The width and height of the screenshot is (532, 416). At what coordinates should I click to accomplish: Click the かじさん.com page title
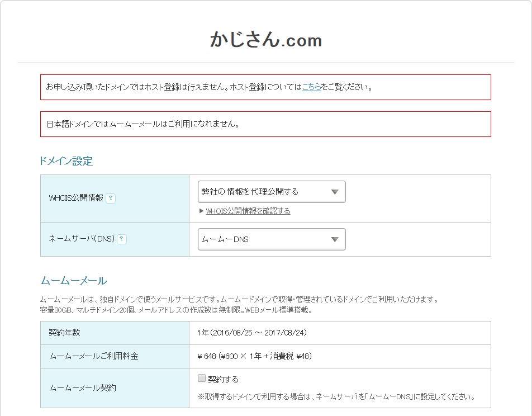pyautogui.click(x=265, y=40)
